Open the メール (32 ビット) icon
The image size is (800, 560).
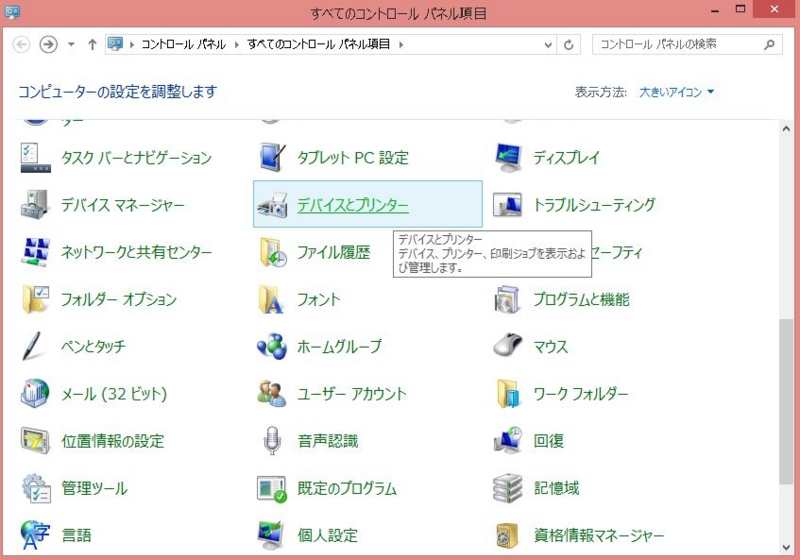click(x=35, y=394)
